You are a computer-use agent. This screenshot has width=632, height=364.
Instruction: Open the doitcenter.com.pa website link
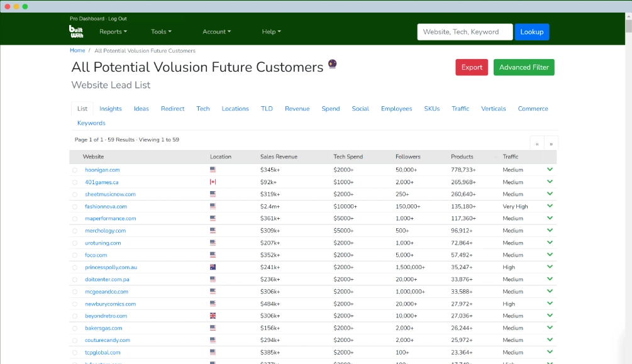107,279
